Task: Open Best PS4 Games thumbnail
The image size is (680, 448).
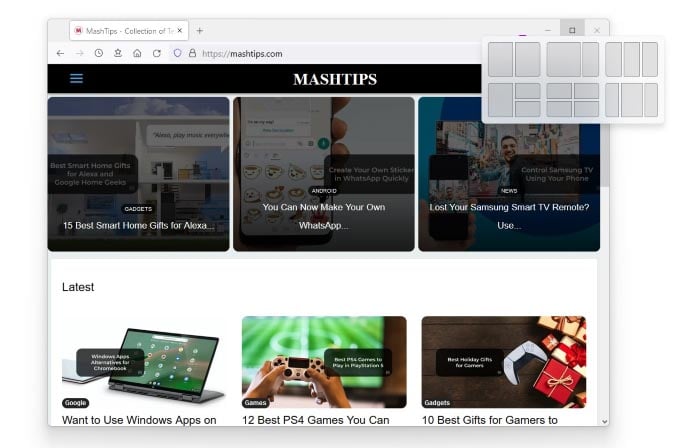Action: pos(324,362)
